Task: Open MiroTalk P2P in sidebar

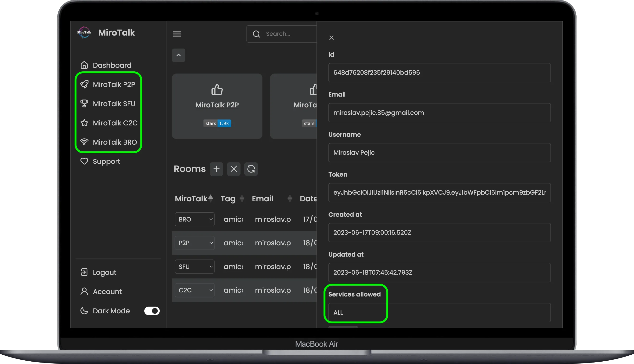Action: point(108,85)
